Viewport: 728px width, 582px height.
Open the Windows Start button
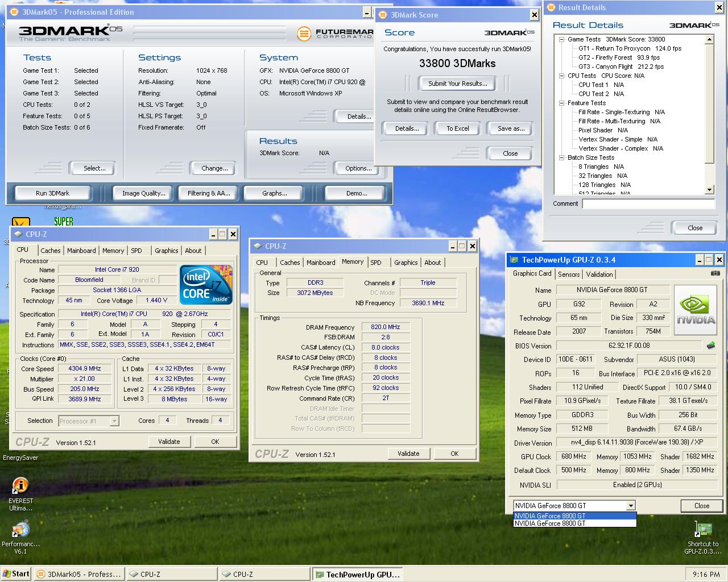pyautogui.click(x=16, y=574)
